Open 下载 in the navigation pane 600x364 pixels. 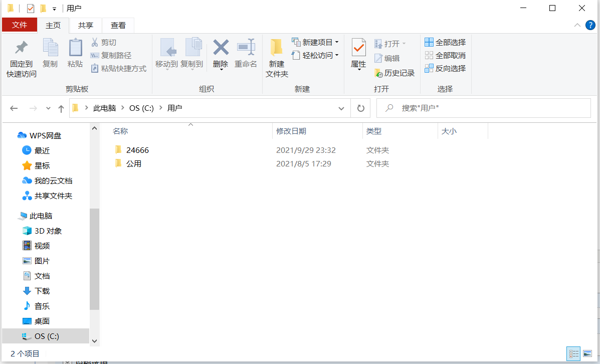click(x=37, y=291)
